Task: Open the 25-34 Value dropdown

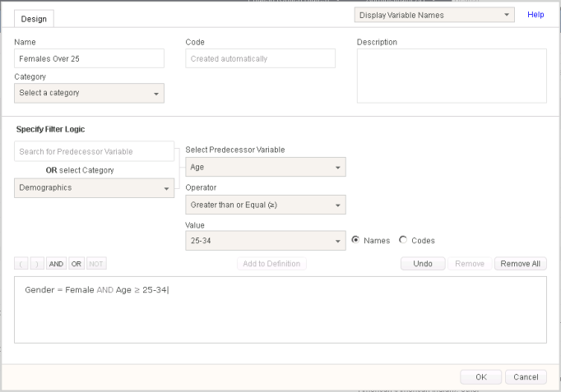Action: click(266, 241)
